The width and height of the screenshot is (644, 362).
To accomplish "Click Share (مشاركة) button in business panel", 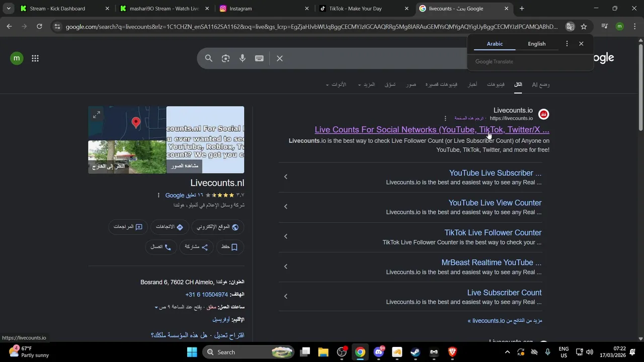I will (197, 247).
